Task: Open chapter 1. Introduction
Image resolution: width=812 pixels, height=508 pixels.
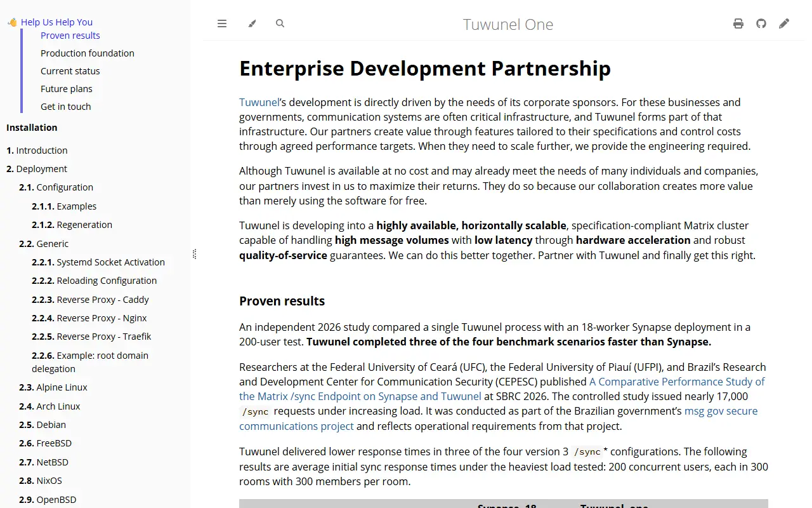Action: point(37,150)
